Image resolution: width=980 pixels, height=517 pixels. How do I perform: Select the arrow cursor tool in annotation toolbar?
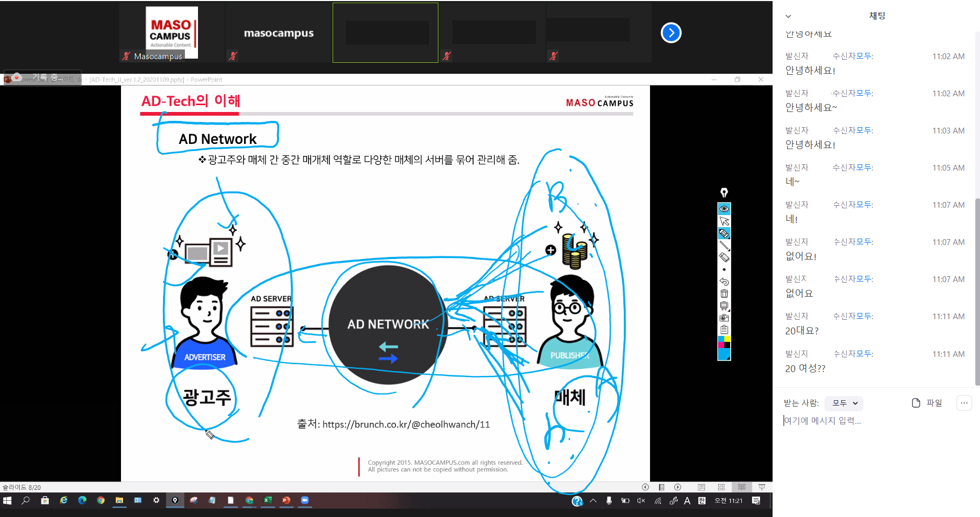pyautogui.click(x=724, y=221)
